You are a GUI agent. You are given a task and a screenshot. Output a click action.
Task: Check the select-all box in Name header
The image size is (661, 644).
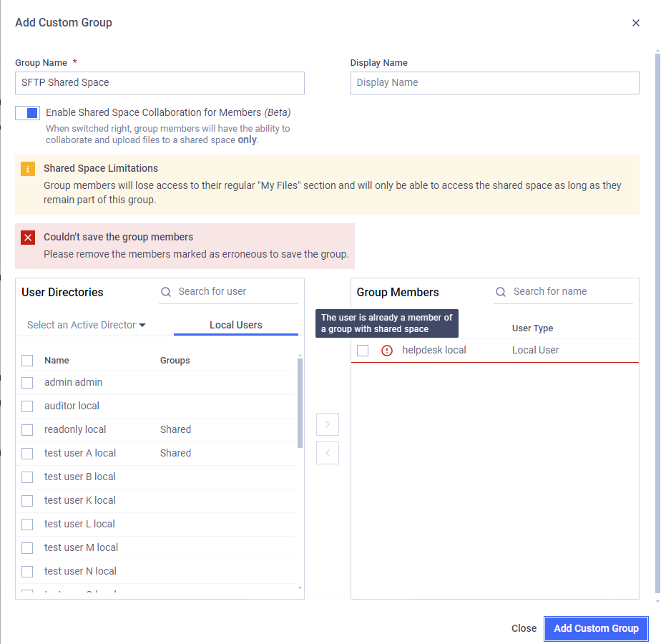coord(27,361)
